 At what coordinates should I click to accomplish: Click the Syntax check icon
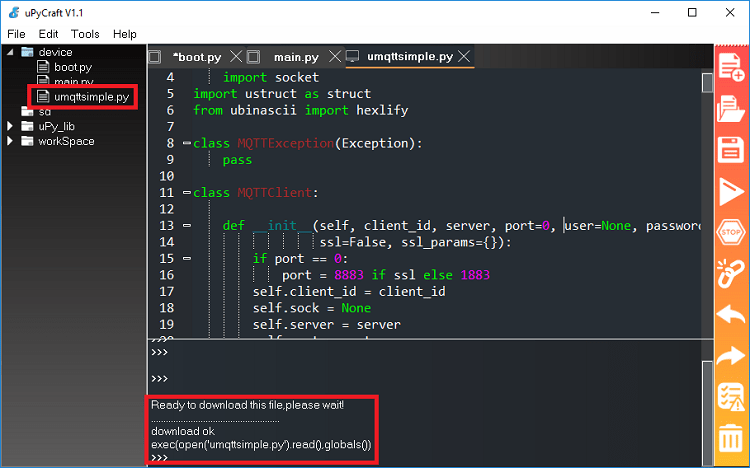[x=731, y=396]
